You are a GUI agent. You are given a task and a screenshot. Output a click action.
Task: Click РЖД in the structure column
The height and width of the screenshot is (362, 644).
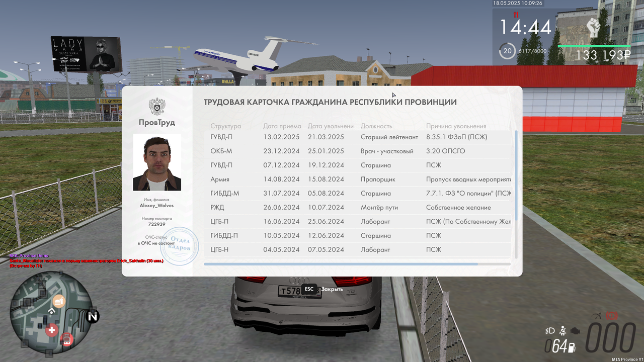[217, 208]
